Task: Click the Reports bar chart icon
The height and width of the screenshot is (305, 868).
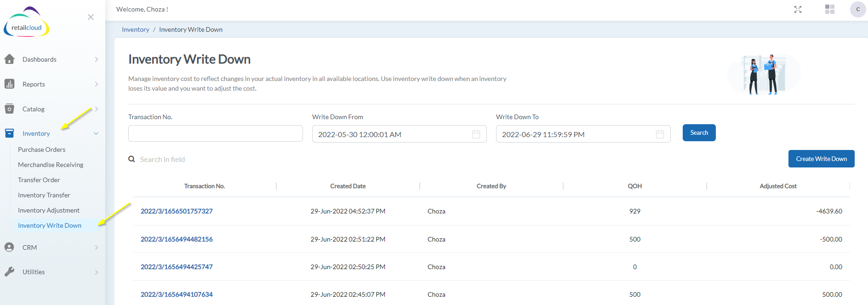Action: 9,84
